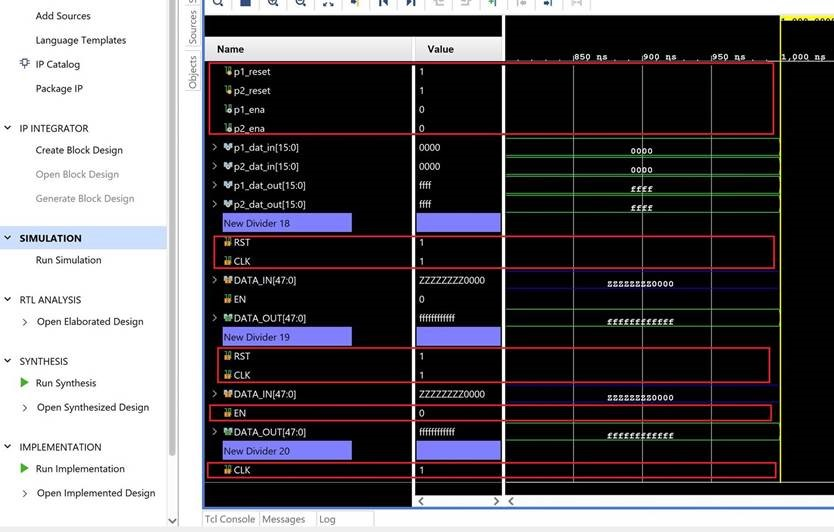Click the green Run Synthesis play icon

click(x=25, y=383)
